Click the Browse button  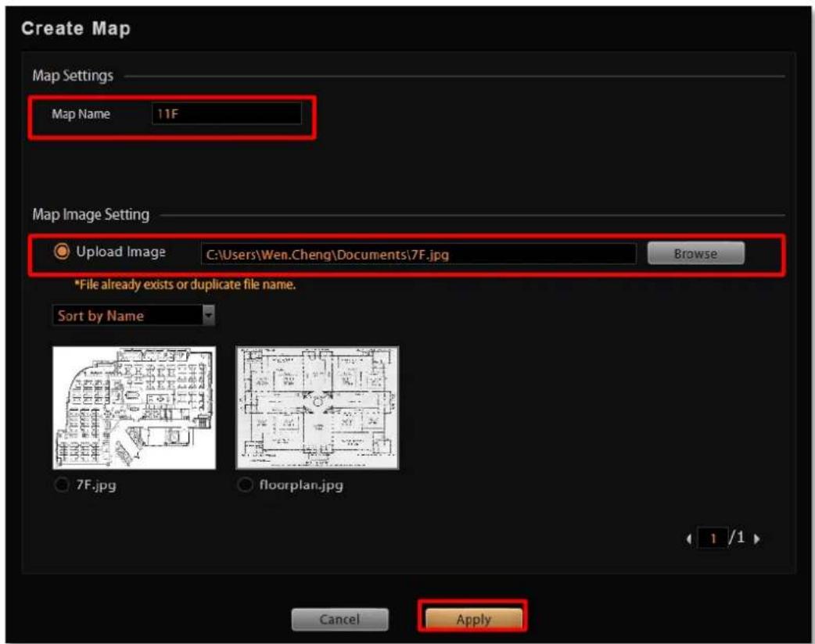click(x=695, y=253)
